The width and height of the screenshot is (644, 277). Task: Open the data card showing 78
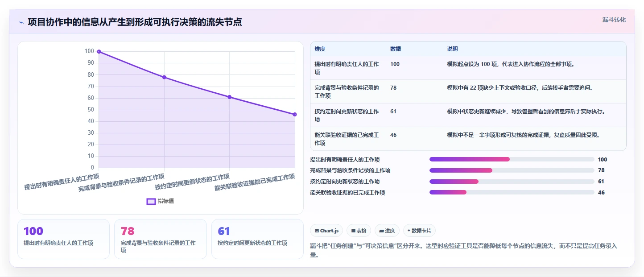click(x=161, y=239)
